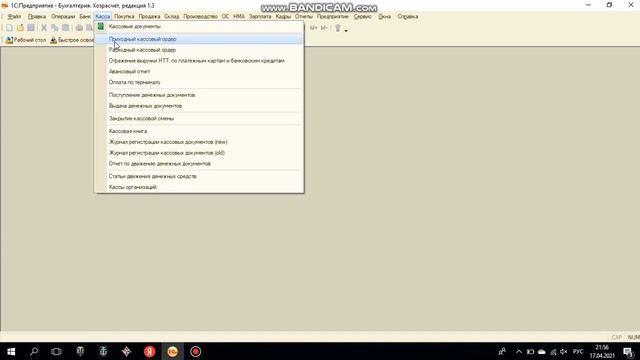Choose Отражение выручки НТТ по платежным картам
The height and width of the screenshot is (360, 640).
click(x=199, y=61)
